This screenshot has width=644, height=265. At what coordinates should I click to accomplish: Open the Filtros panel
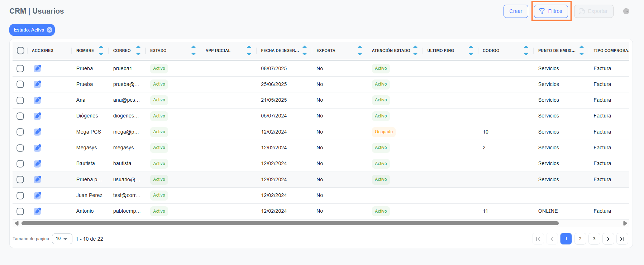pos(551,11)
